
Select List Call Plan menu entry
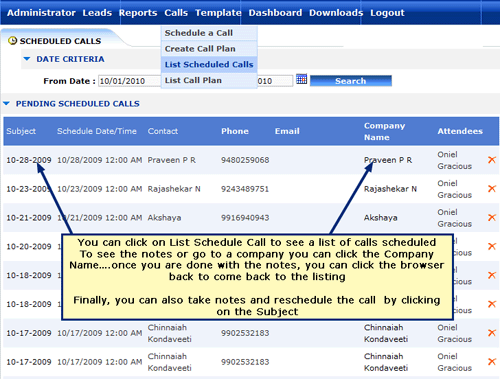tap(209, 80)
